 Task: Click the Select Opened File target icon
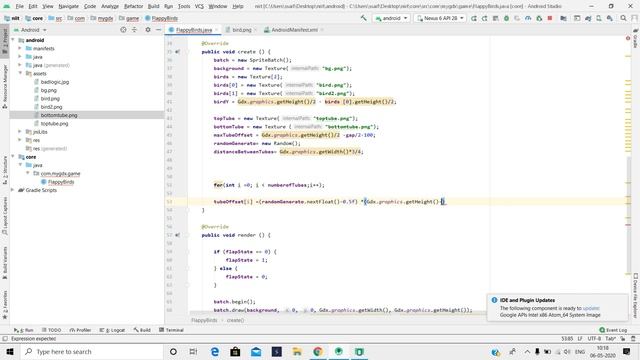tap(123, 30)
